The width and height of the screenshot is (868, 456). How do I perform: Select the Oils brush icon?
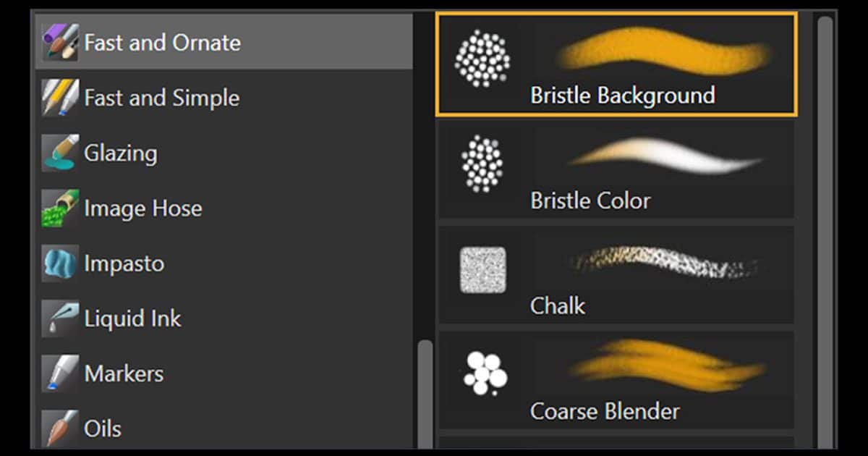61,428
